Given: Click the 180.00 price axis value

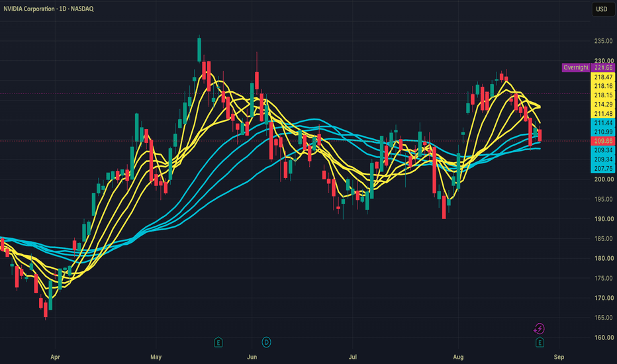Looking at the screenshot, I should pos(604,258).
